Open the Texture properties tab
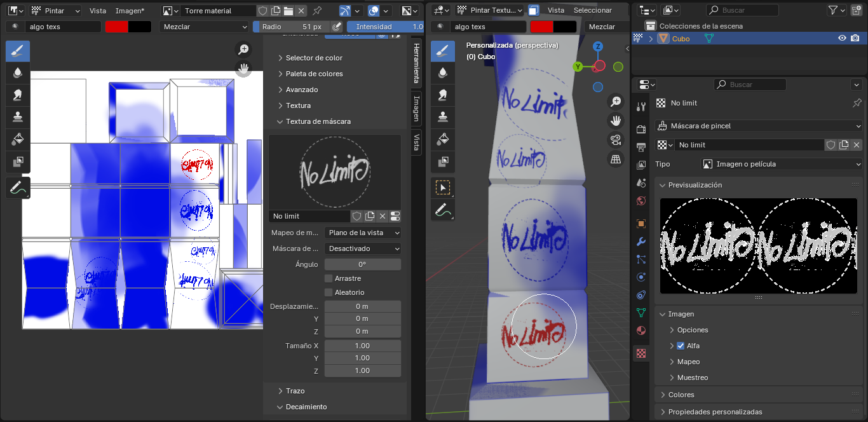This screenshot has height=422, width=868. [641, 353]
